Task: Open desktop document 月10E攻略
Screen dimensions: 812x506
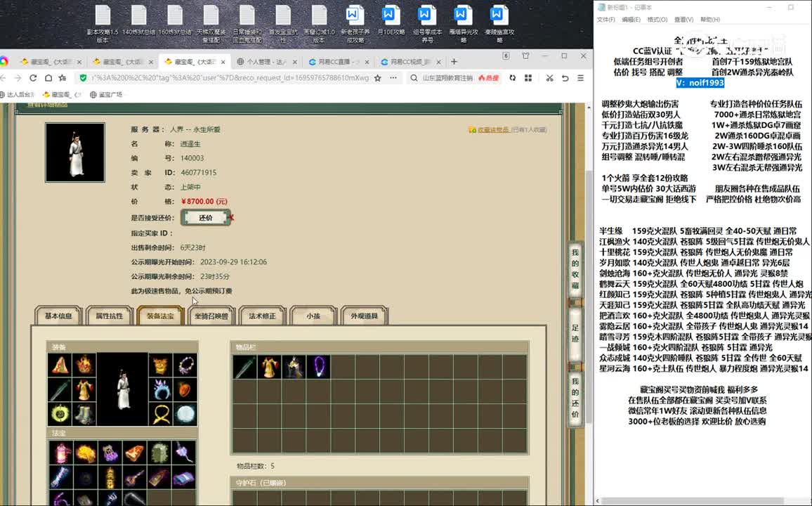Action: pyautogui.click(x=391, y=20)
